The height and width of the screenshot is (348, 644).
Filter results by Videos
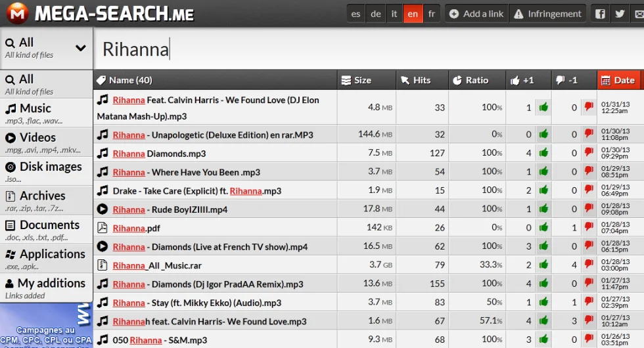pyautogui.click(x=46, y=142)
